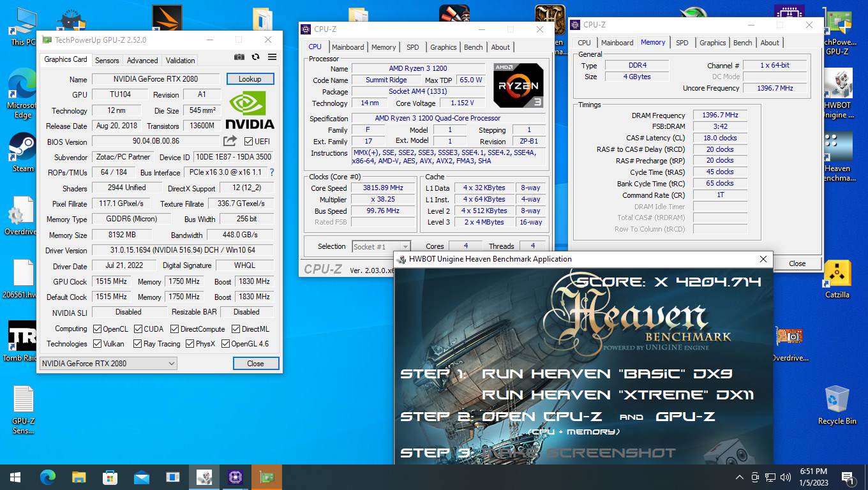Screen dimensions: 868x490
Task: Click Close button in CPU-Z Memory window
Action: [x=797, y=263]
